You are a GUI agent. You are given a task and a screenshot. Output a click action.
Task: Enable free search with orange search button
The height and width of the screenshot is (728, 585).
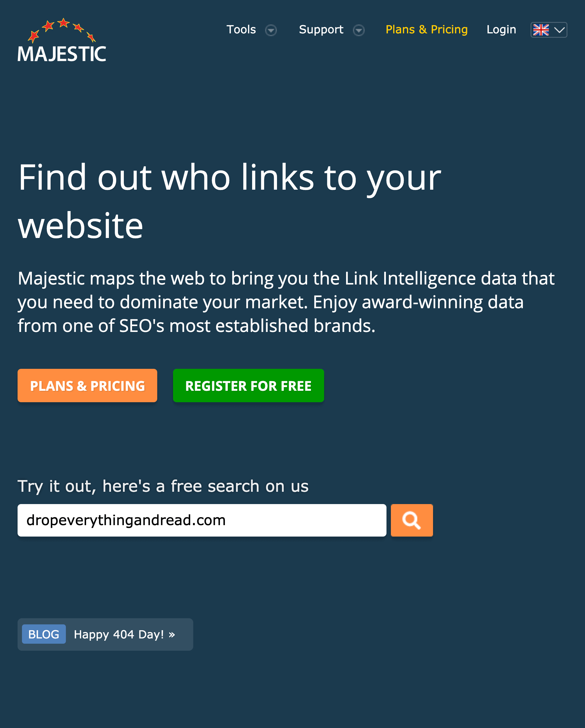pos(412,520)
